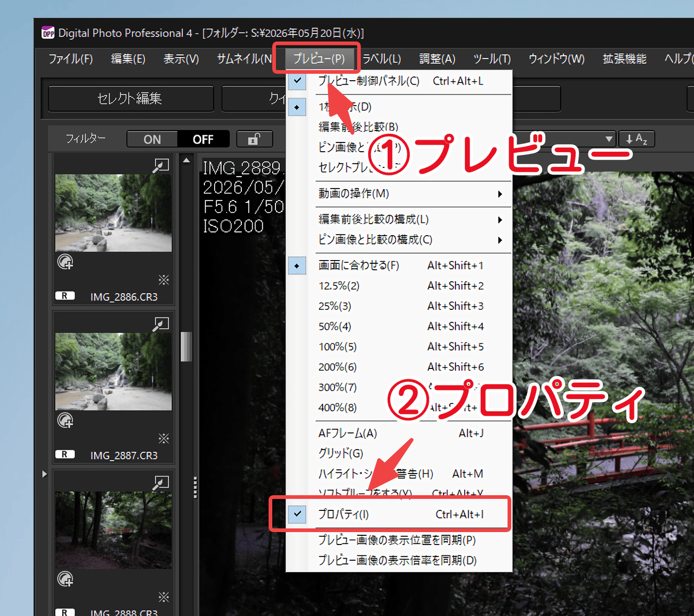
Task: Click panel splitter grip dots
Action: click(x=195, y=487)
